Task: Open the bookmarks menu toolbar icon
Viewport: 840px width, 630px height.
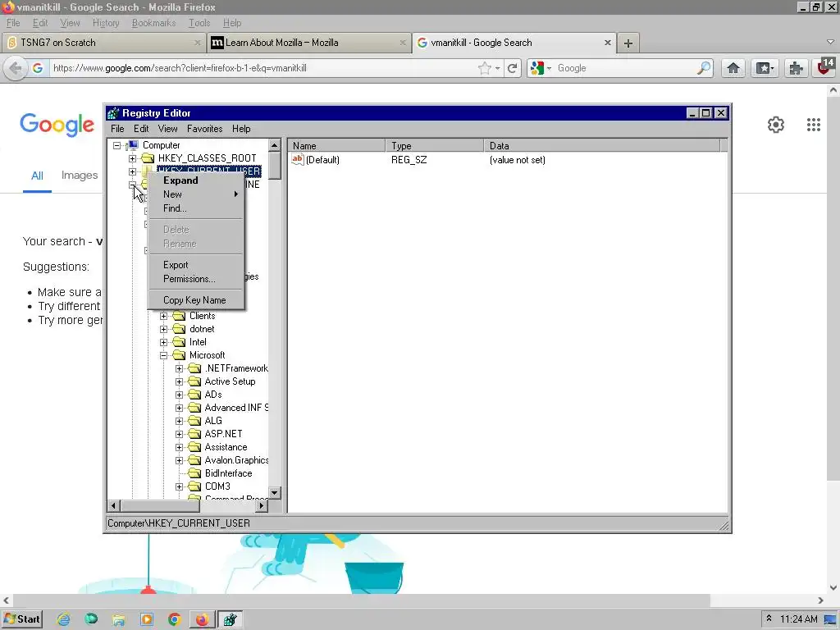Action: 765,68
